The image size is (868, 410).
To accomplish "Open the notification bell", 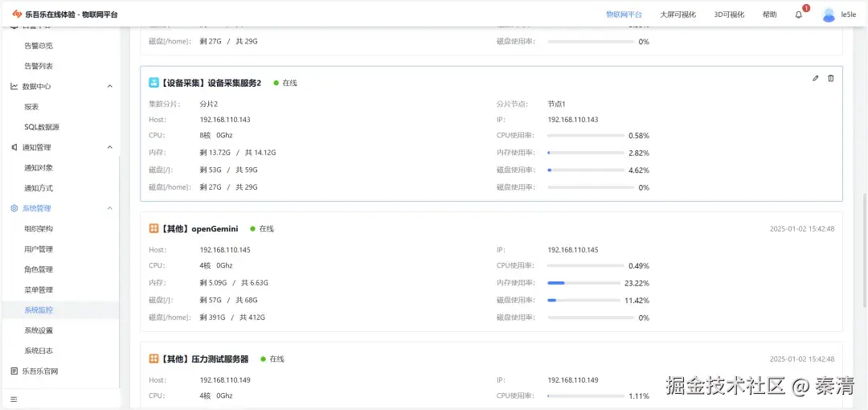I will 798,15.
